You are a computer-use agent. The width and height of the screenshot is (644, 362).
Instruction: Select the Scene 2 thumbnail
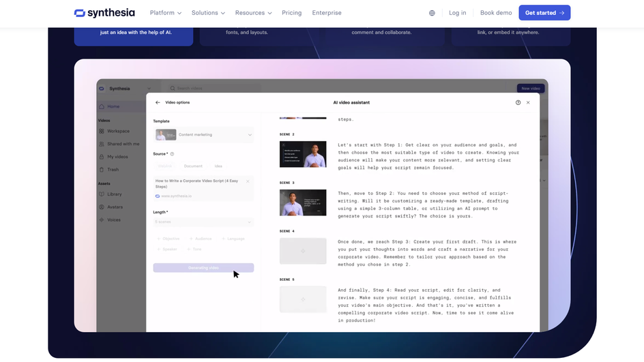(303, 154)
